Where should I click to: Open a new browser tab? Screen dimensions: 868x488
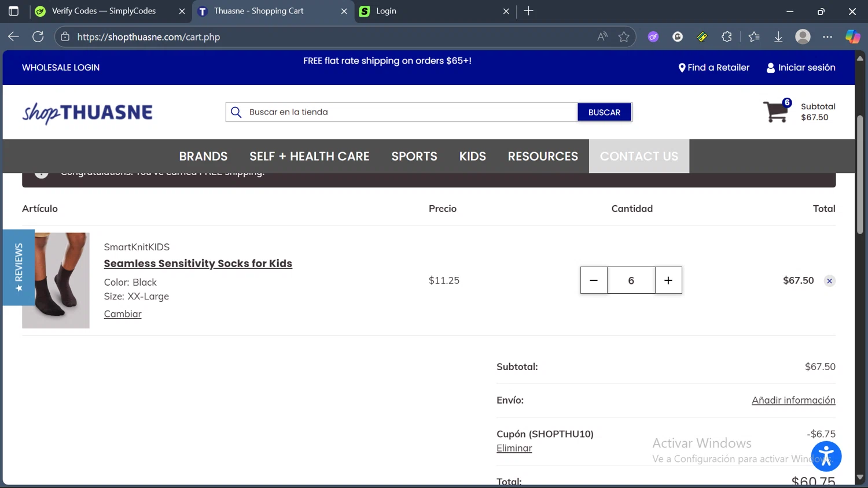(x=528, y=11)
